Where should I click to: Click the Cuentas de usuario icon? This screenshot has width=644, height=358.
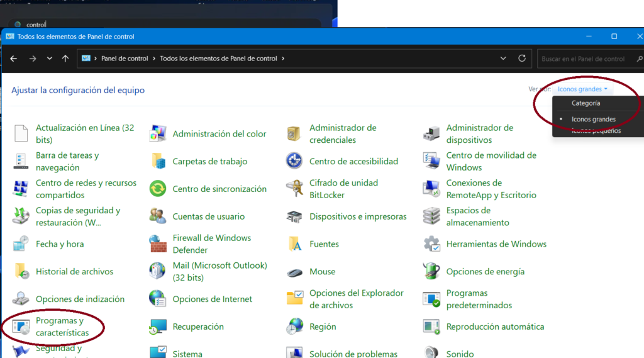pos(157,216)
